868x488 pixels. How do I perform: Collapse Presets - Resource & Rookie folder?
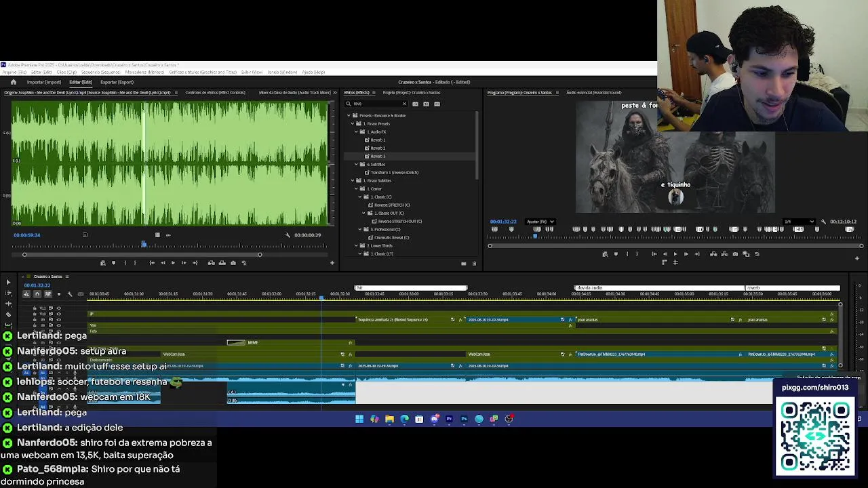point(349,115)
